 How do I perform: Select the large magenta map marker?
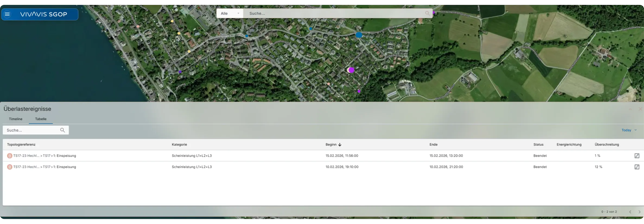[x=351, y=70]
